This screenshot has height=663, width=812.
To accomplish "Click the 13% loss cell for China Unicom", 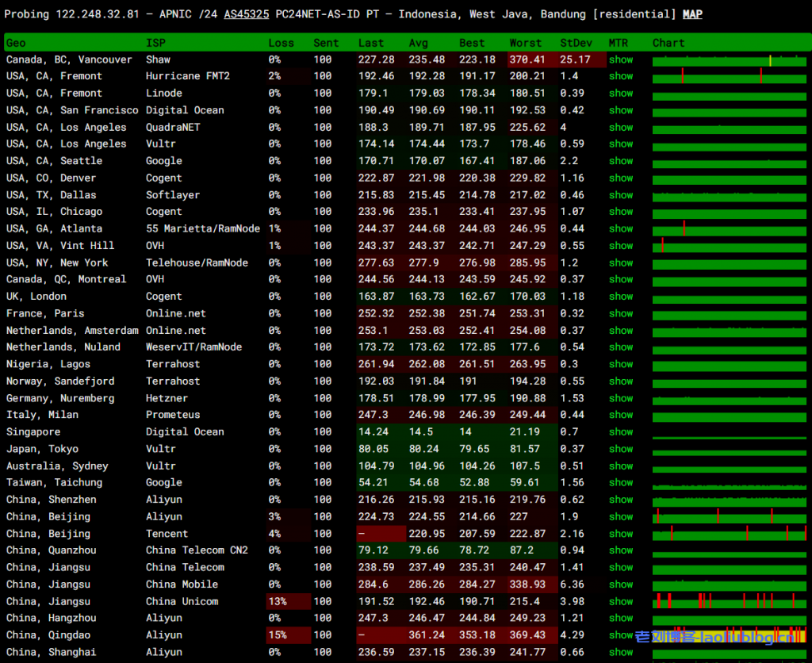I will point(278,601).
